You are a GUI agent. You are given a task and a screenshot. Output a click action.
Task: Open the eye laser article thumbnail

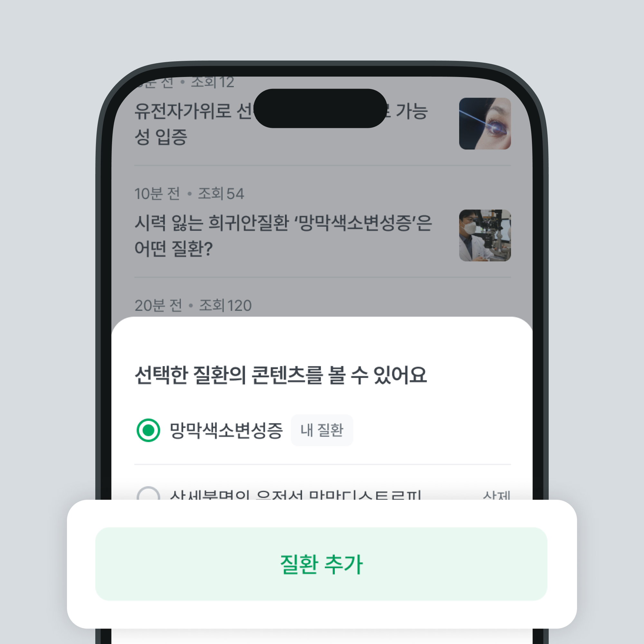485,123
